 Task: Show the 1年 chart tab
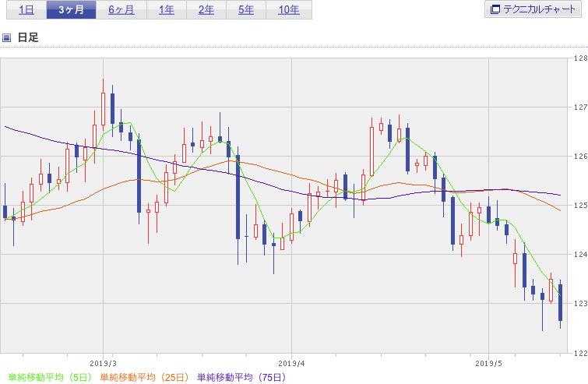pos(167,10)
